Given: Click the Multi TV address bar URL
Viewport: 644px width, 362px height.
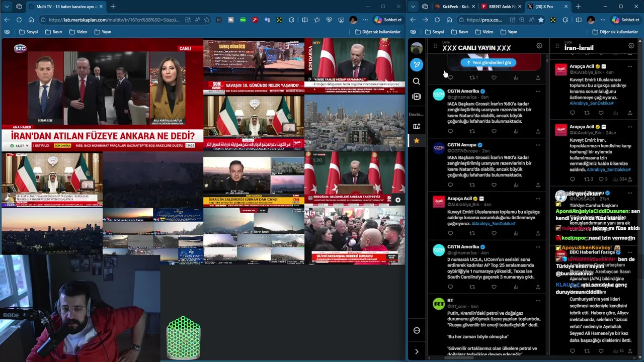Looking at the screenshot, I should [114, 20].
